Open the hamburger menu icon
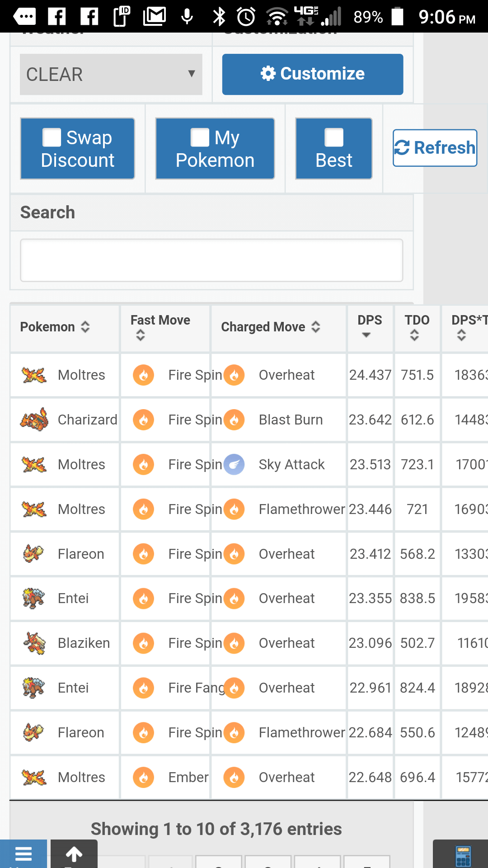The width and height of the screenshot is (488, 868). [x=23, y=854]
